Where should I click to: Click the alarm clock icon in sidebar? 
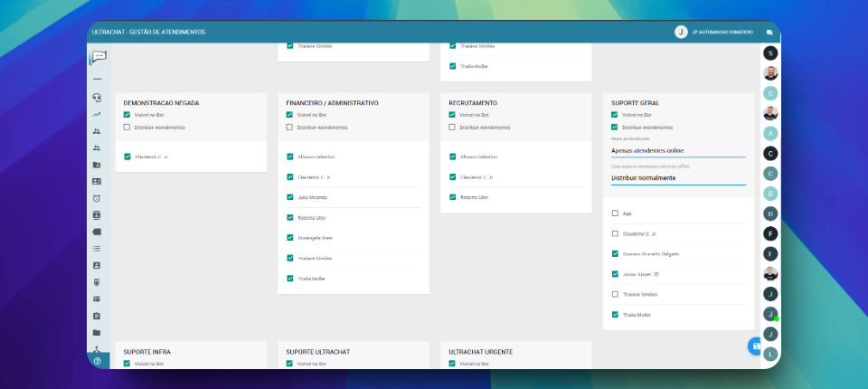[97, 198]
